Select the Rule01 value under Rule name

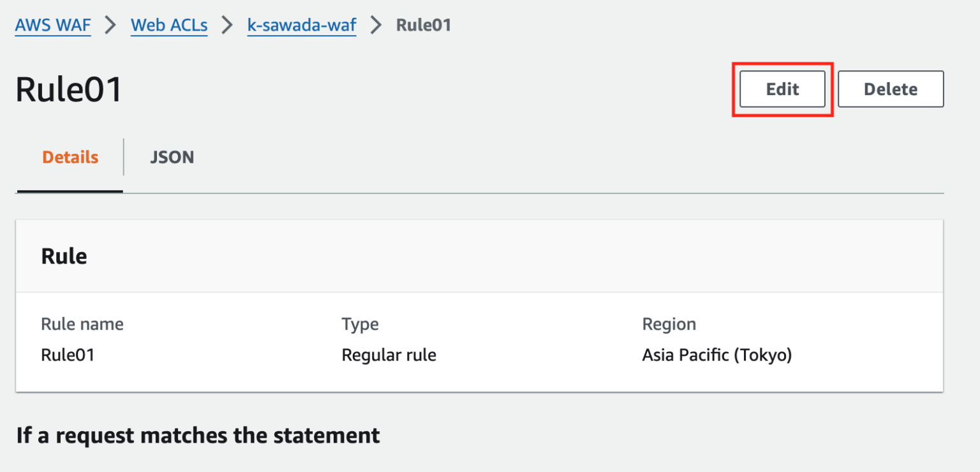[x=68, y=355]
